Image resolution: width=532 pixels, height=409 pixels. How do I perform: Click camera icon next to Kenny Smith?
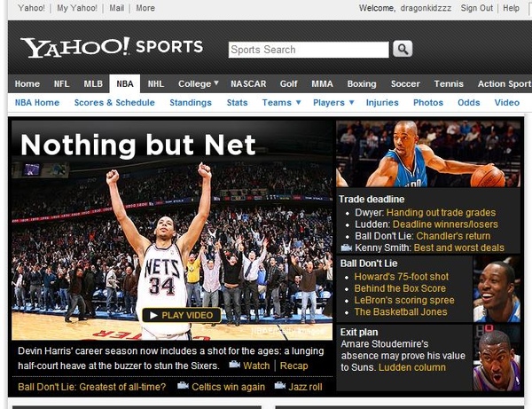click(x=347, y=248)
